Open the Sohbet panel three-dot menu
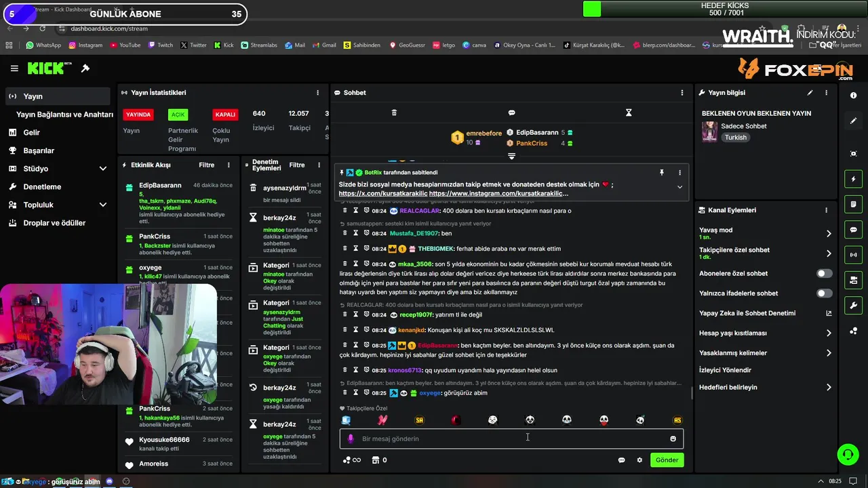868x488 pixels. pos(682,93)
